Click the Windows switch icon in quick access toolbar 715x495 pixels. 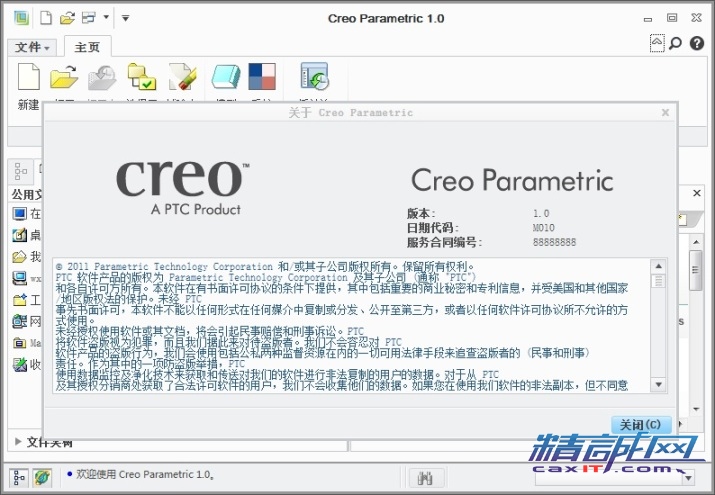coord(89,18)
